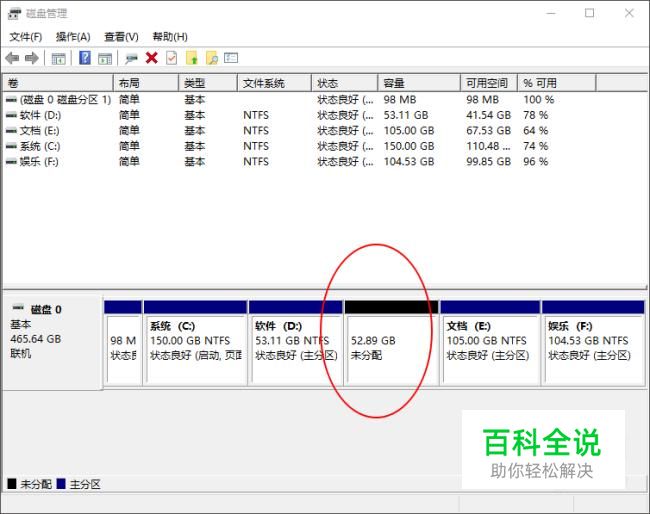Click the disk icon next to 磁盘 0 label
Viewport: 650px width, 514px height.
18,308
